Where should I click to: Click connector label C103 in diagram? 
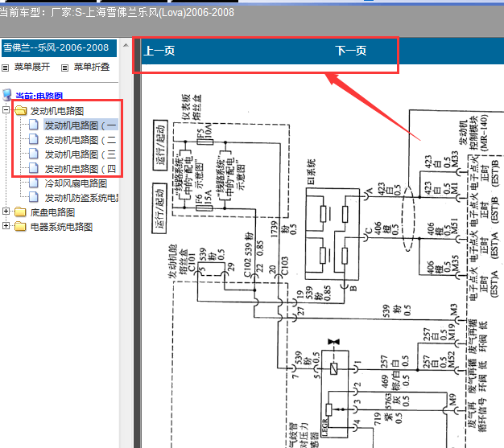tap(285, 266)
